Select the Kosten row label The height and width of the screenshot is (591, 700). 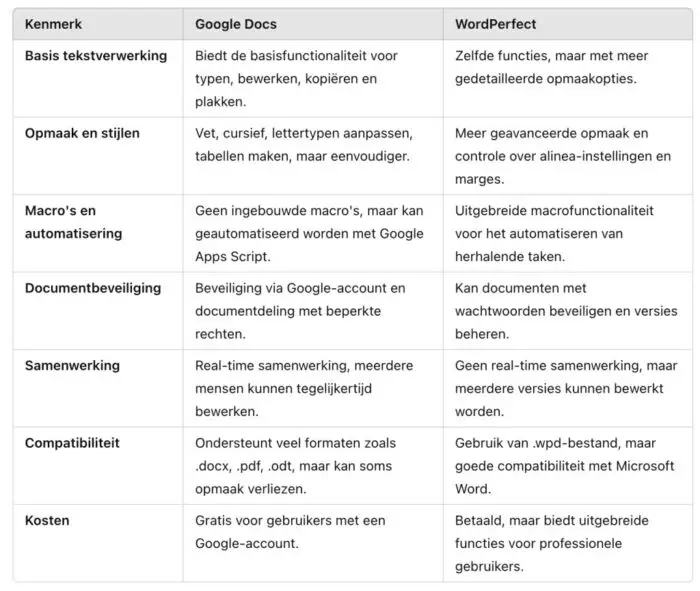47,520
